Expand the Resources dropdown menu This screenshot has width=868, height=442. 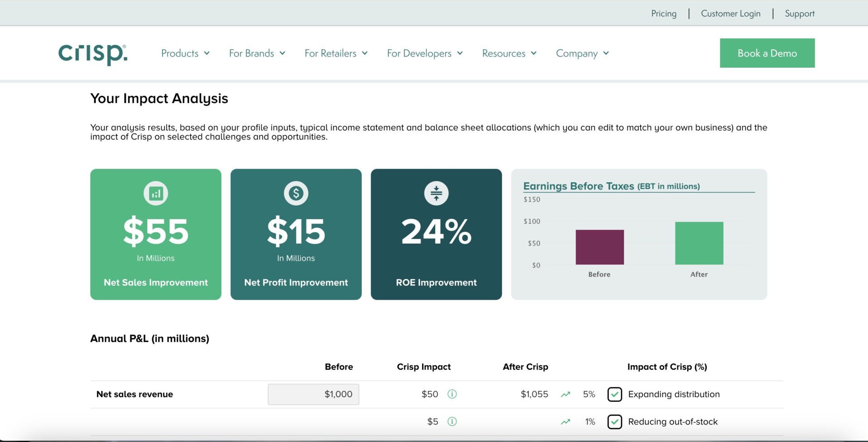click(509, 53)
